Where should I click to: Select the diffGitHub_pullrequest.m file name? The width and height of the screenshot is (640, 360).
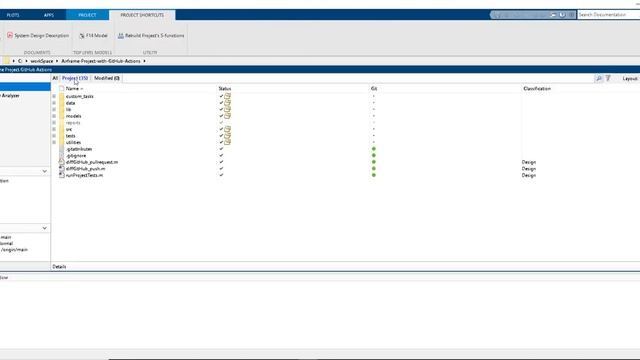click(x=92, y=162)
